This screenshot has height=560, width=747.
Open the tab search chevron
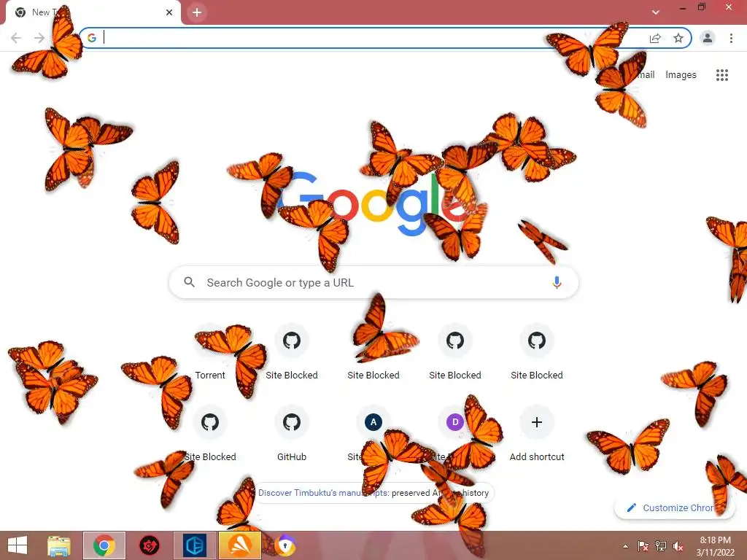(656, 12)
